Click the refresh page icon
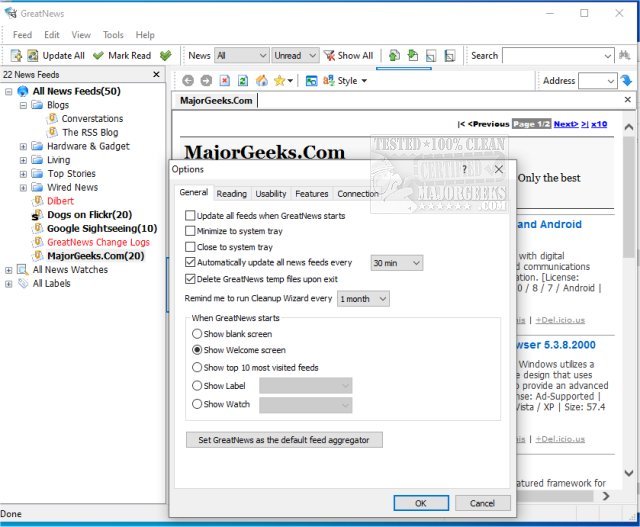The image size is (640, 527). click(x=243, y=81)
